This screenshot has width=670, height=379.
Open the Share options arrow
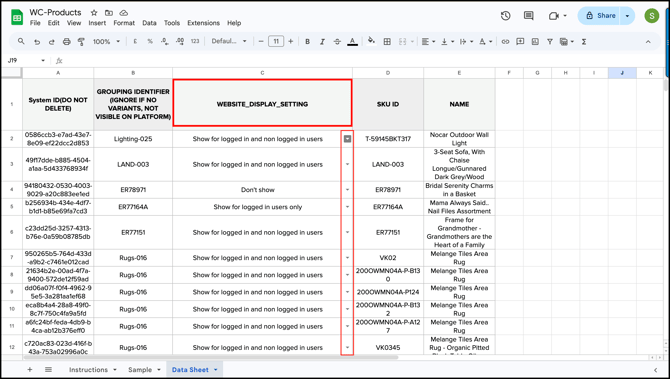point(627,16)
